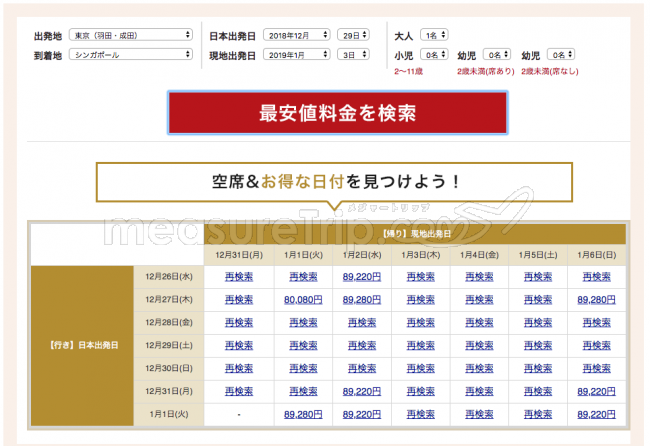The image size is (650, 446).
Task: Open the 現地出発日 day dropdown 3日
Action: (x=353, y=54)
